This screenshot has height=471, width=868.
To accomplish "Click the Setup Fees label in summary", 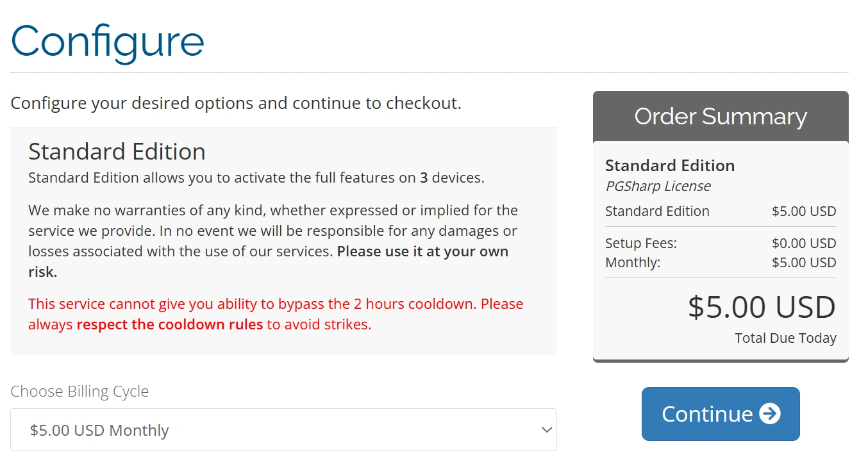I will pyautogui.click(x=641, y=244).
